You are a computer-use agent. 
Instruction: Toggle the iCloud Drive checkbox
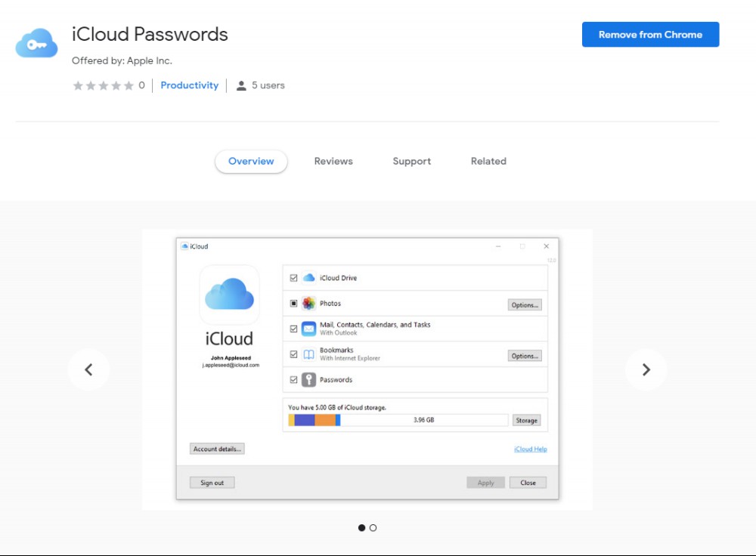point(293,278)
